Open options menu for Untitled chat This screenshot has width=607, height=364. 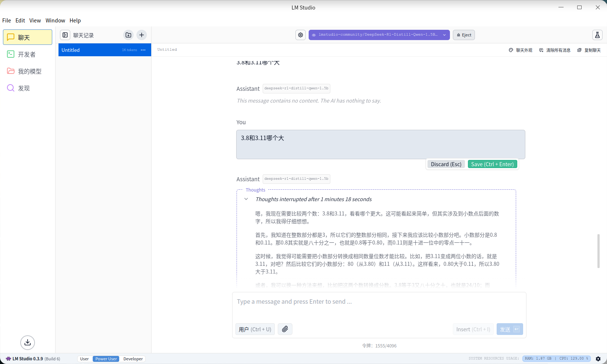tap(143, 50)
